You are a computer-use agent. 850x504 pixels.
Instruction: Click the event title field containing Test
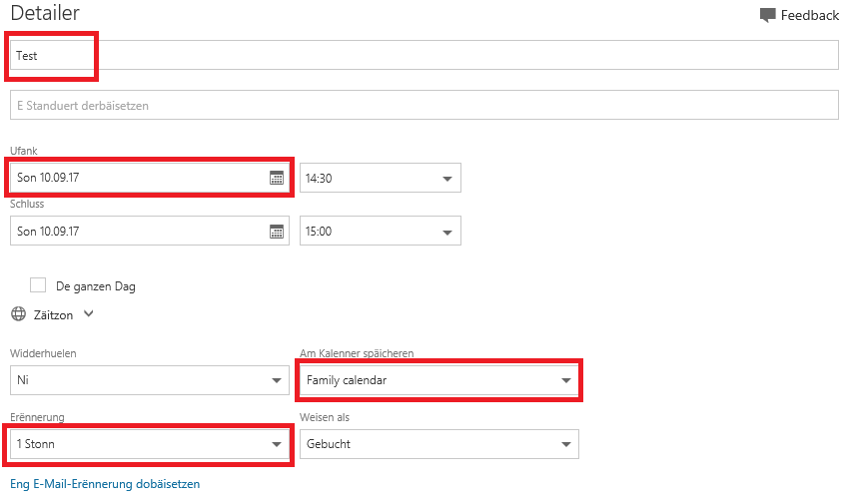pyautogui.click(x=425, y=55)
